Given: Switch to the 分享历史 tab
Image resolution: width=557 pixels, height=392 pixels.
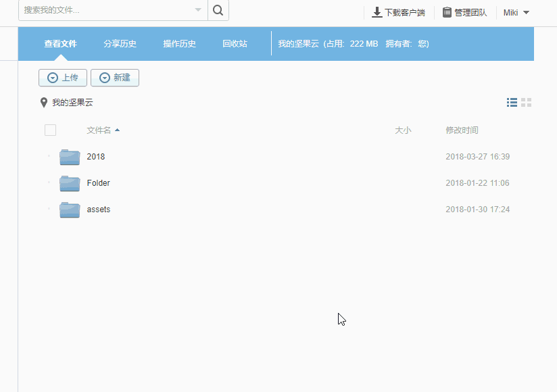Looking at the screenshot, I should [x=120, y=44].
